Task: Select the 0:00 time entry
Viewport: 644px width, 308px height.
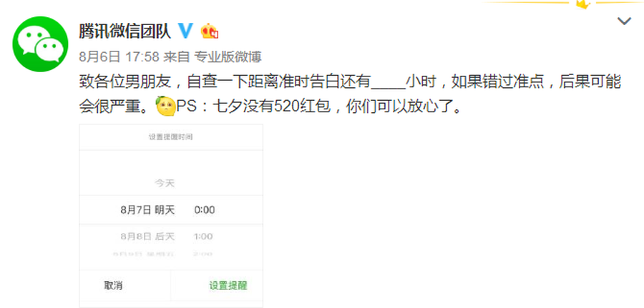Action: pyautogui.click(x=205, y=210)
